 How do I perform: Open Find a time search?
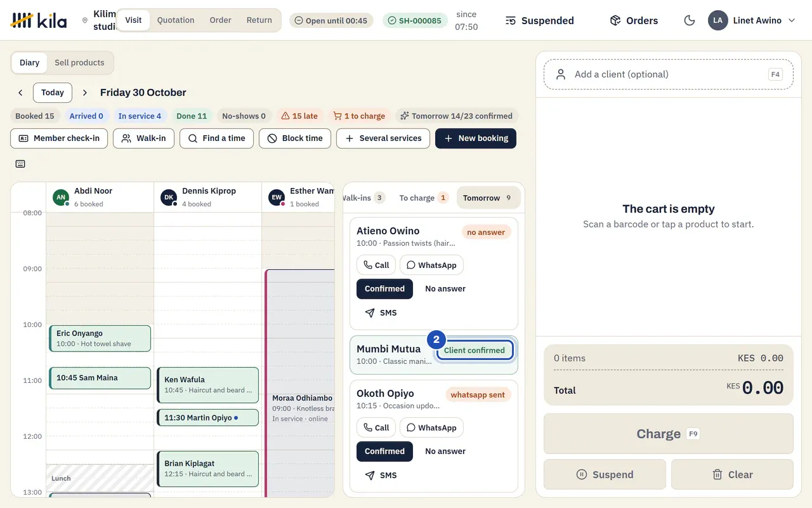[x=216, y=138]
